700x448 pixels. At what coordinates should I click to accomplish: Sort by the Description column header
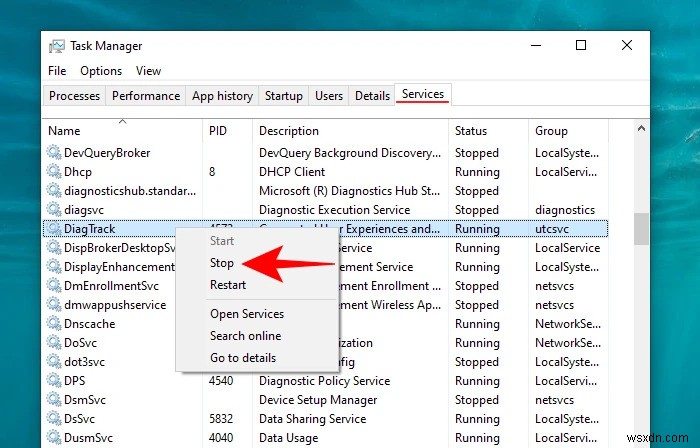[350, 131]
